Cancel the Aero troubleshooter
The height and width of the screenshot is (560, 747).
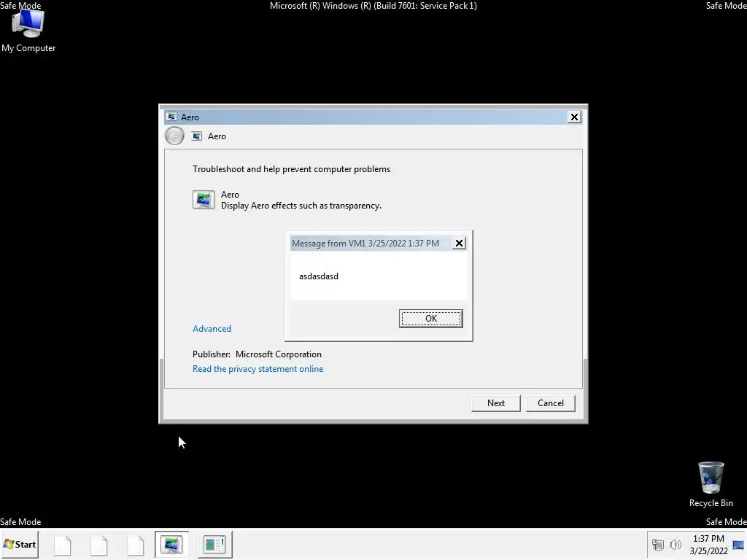pos(551,402)
